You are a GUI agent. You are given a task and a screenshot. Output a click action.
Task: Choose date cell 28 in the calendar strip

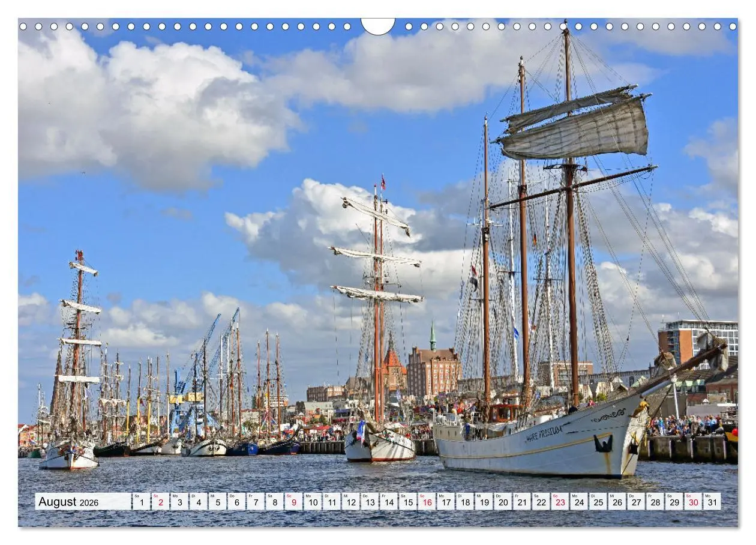click(x=655, y=502)
